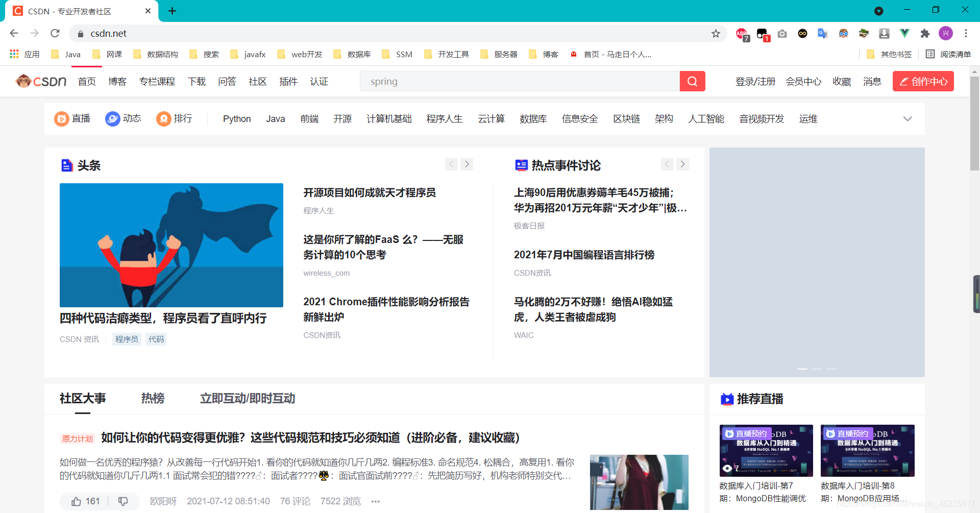Open the article's three-dot more options
Screen dimensions: 980x513
376,501
